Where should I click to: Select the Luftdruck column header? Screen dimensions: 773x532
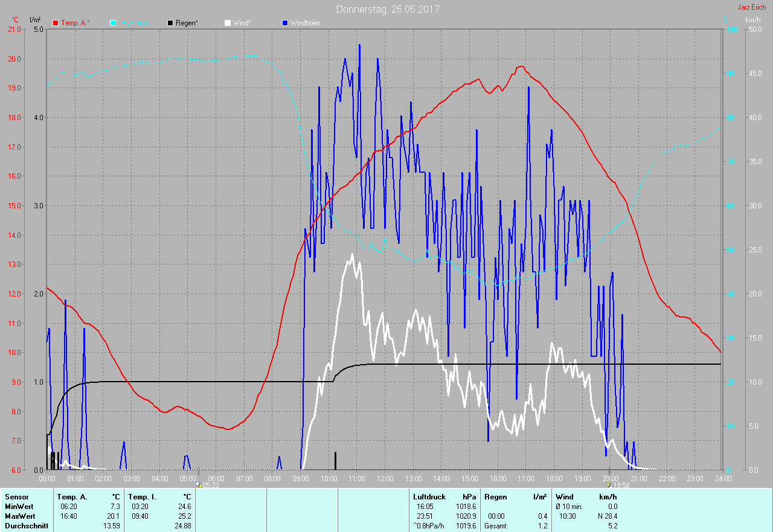click(x=429, y=497)
